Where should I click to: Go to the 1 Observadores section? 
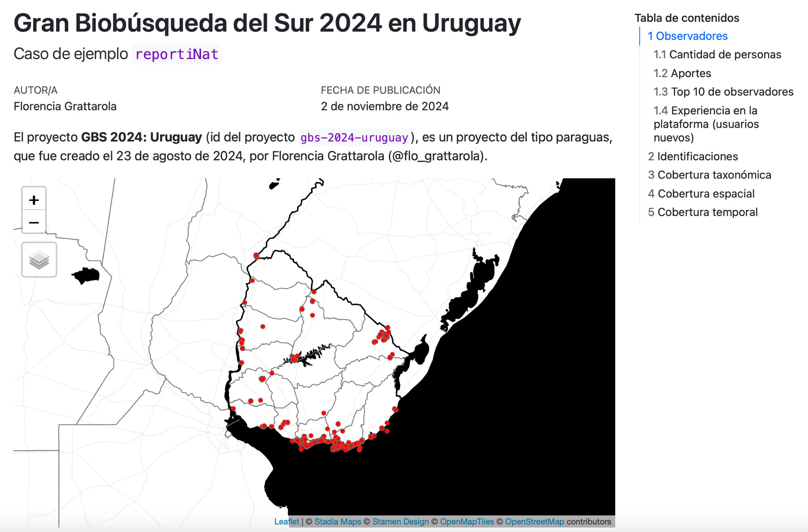[687, 36]
